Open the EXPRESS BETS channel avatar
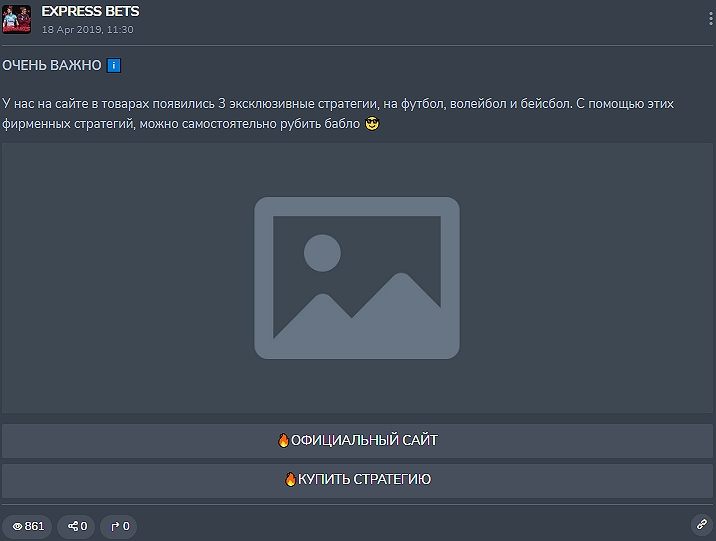This screenshot has height=541, width=716. [x=16, y=19]
